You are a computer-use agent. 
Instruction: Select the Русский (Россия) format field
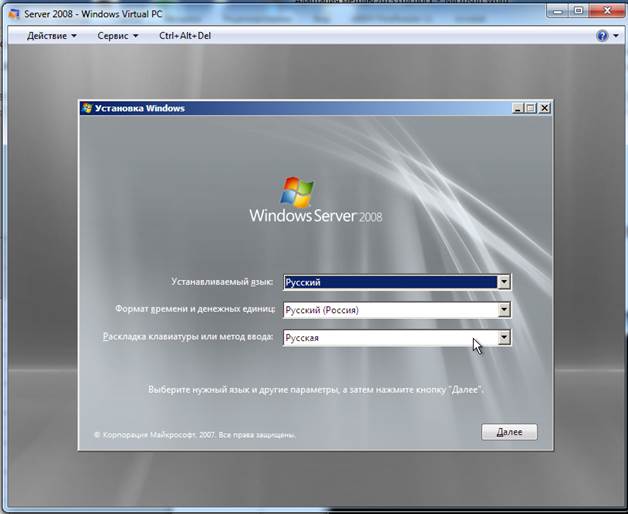click(397, 310)
